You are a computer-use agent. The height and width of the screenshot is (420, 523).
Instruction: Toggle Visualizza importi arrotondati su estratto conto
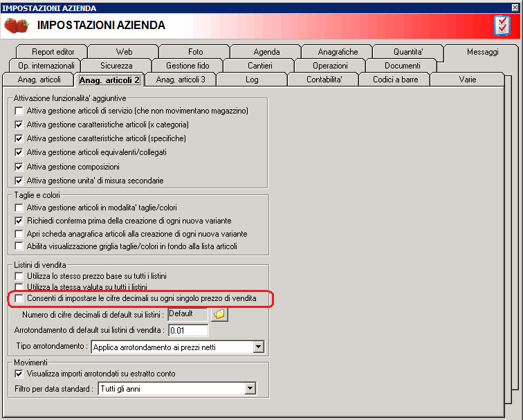pos(19,374)
